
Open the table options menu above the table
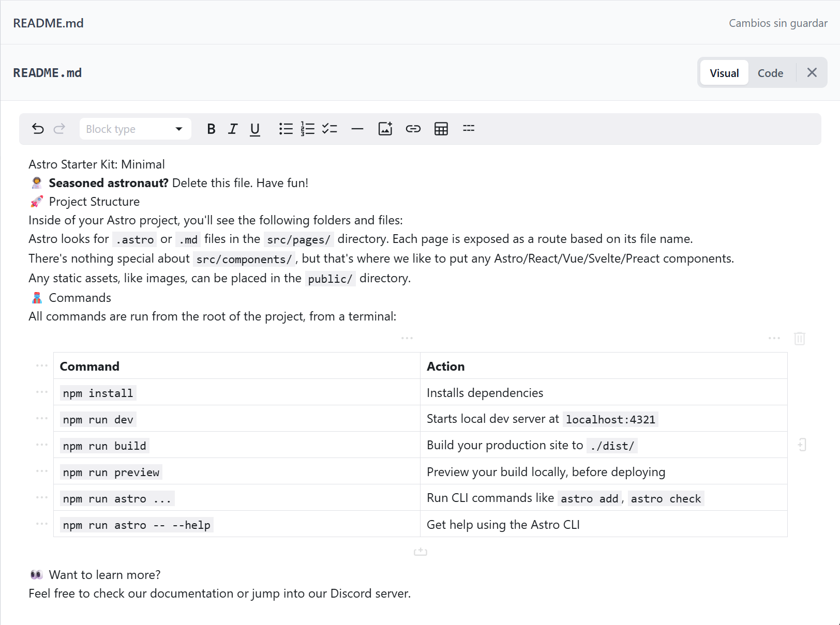click(x=407, y=338)
